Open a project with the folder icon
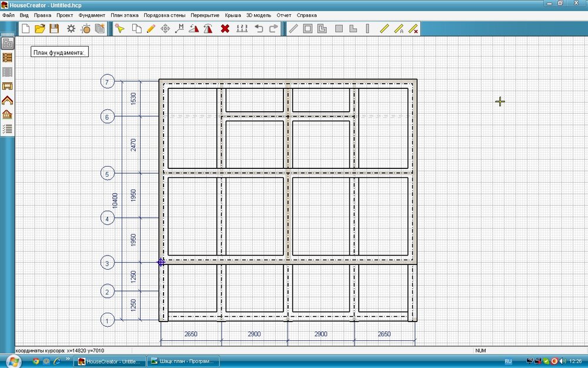The height and width of the screenshot is (368, 588). click(x=40, y=28)
